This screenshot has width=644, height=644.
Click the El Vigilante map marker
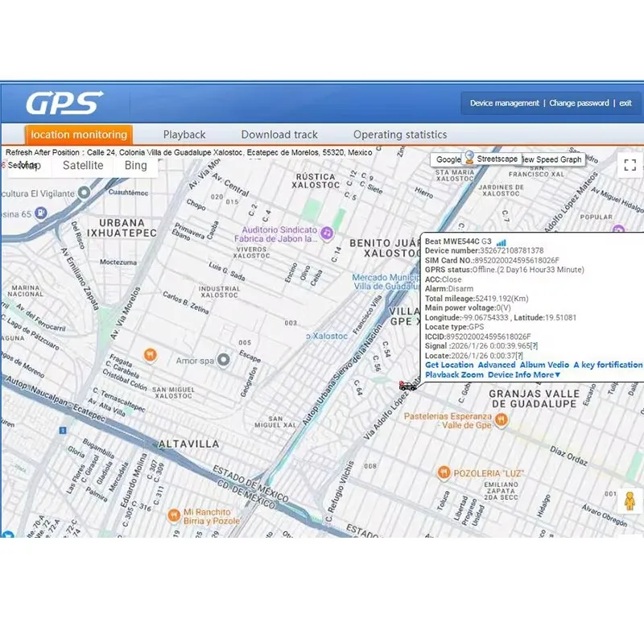point(85,192)
